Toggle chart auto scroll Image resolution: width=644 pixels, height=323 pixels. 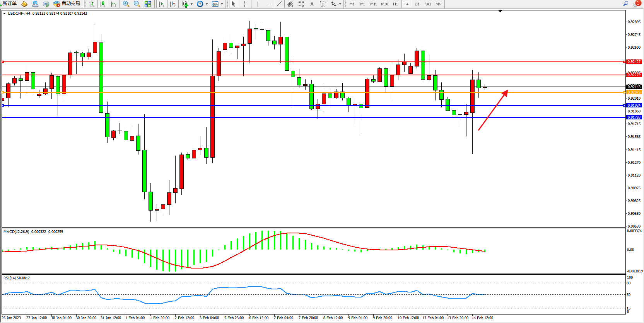(x=161, y=4)
